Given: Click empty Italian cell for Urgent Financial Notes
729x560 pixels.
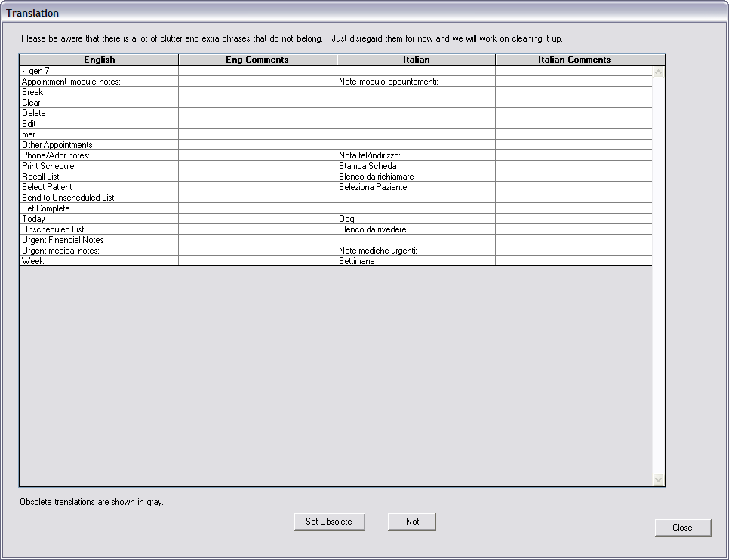Looking at the screenshot, I should [x=416, y=240].
